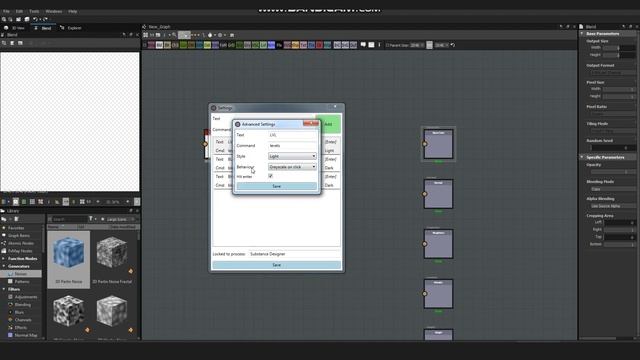Select Channels under Filters
The height and width of the screenshot is (360, 640).
tap(23, 320)
